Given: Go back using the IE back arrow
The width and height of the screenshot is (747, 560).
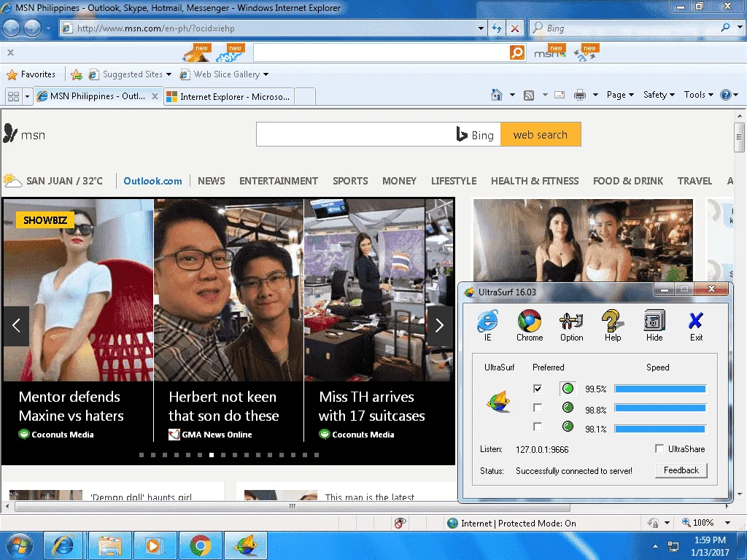Looking at the screenshot, I should click(x=12, y=28).
